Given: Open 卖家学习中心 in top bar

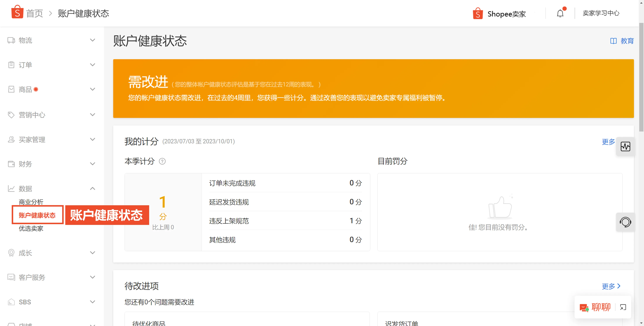Looking at the screenshot, I should [x=601, y=13].
